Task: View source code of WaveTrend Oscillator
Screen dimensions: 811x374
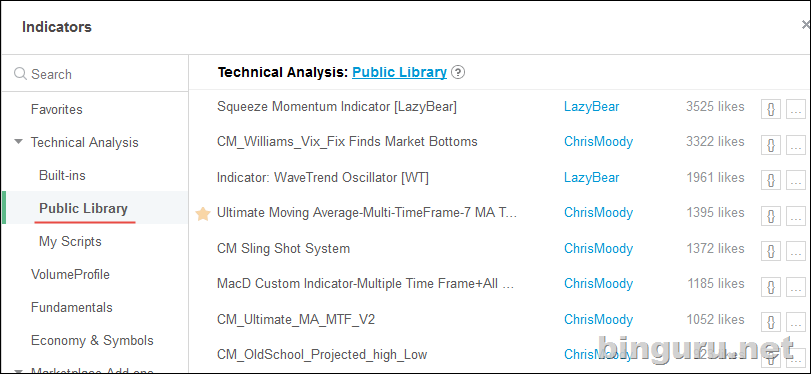Action: (x=771, y=181)
